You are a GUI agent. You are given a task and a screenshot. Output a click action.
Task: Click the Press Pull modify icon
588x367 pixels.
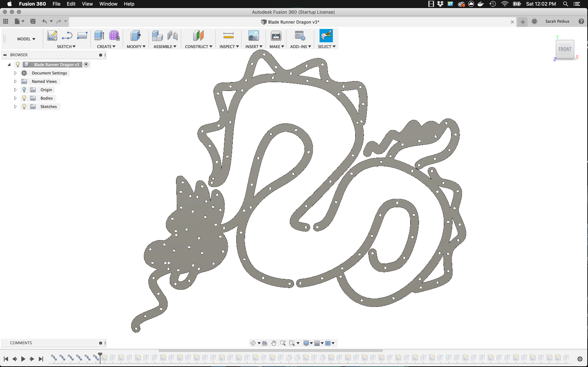[x=136, y=36]
